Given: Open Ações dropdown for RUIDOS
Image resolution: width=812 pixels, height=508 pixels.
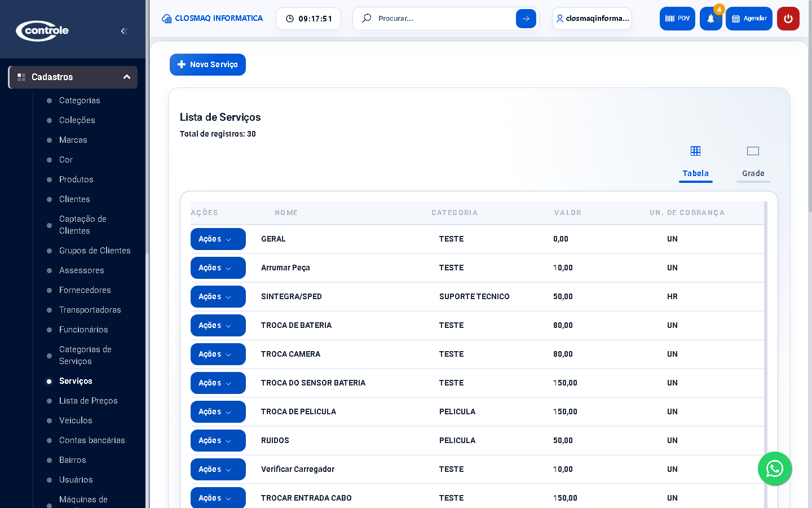Looking at the screenshot, I should click(x=218, y=440).
